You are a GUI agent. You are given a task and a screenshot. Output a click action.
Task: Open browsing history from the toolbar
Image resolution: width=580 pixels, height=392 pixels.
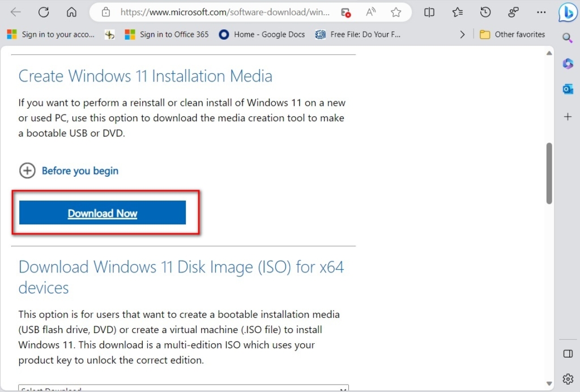point(485,12)
